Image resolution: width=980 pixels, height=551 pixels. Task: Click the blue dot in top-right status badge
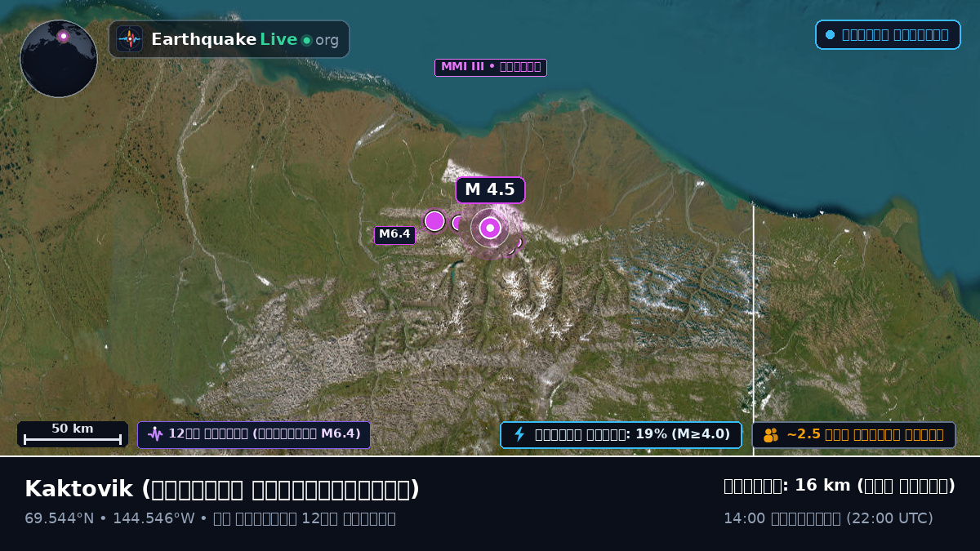(x=831, y=34)
